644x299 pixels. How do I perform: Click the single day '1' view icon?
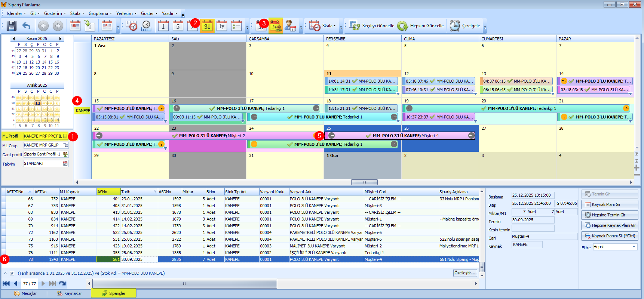click(x=163, y=26)
